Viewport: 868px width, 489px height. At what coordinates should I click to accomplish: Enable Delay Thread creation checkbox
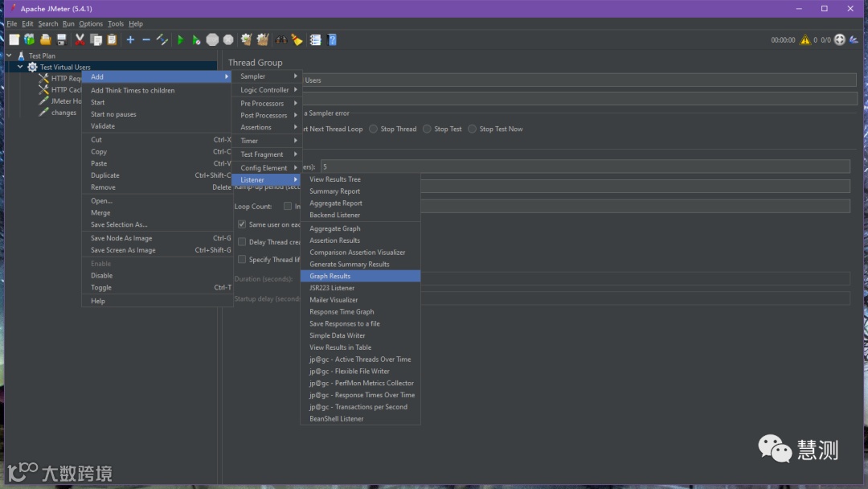(242, 242)
